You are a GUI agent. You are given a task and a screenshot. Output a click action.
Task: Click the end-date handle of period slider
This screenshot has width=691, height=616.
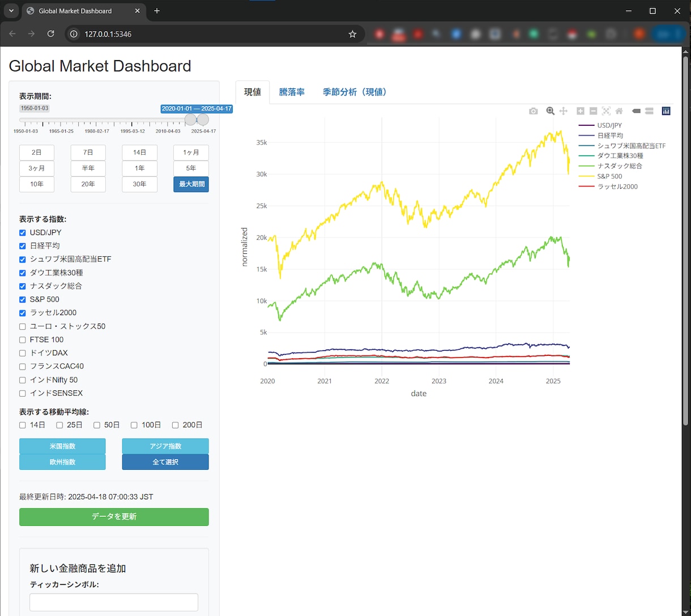coord(203,120)
